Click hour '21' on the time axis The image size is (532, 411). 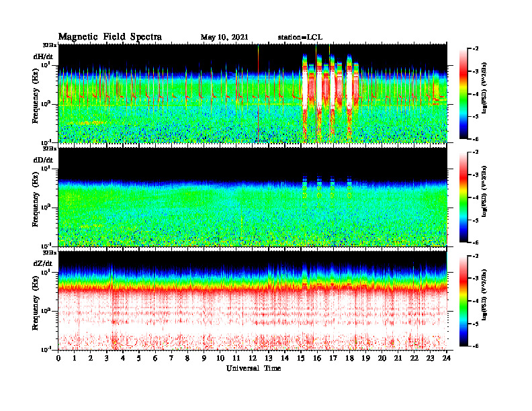[x=398, y=358]
